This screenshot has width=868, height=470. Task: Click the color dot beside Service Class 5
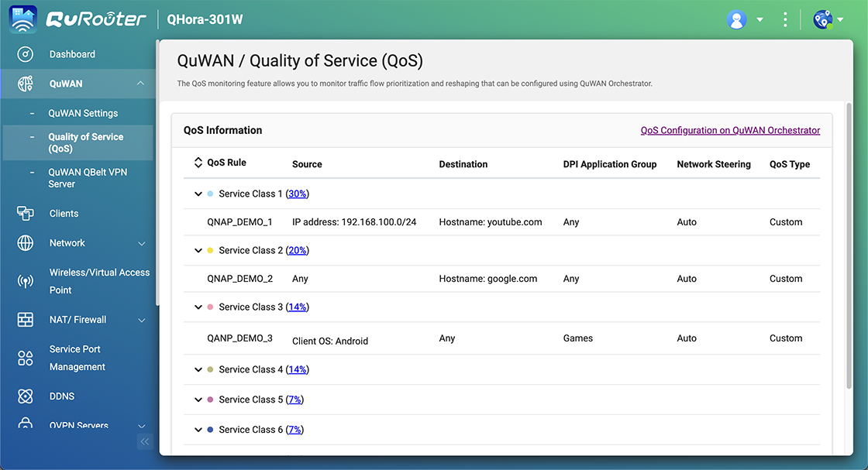tap(209, 400)
